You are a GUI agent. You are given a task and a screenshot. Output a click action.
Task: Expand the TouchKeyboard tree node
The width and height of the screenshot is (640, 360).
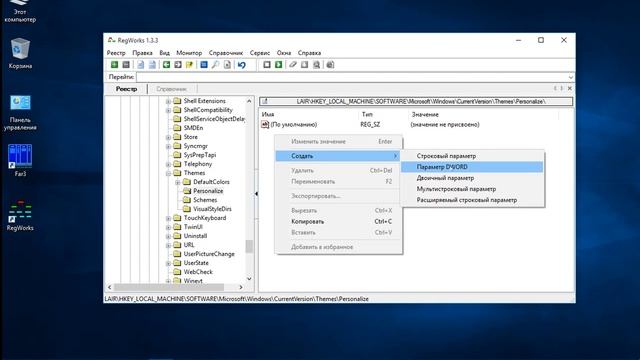point(168,218)
